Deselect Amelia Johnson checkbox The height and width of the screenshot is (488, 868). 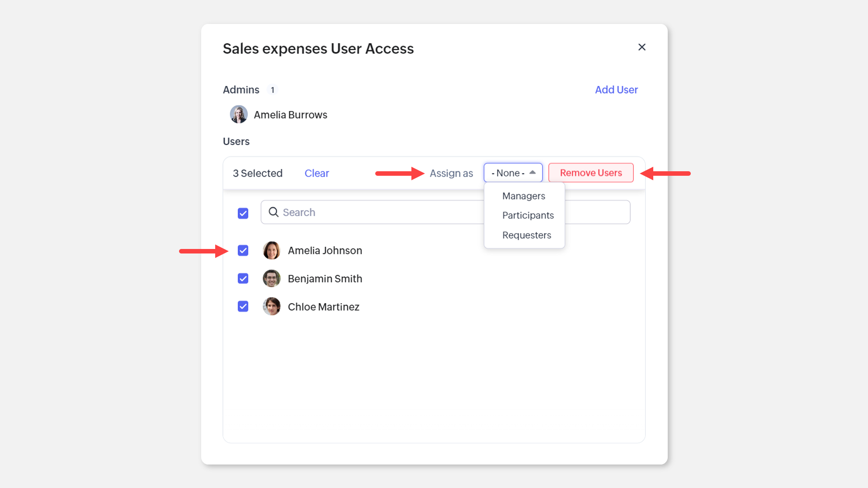click(x=243, y=250)
